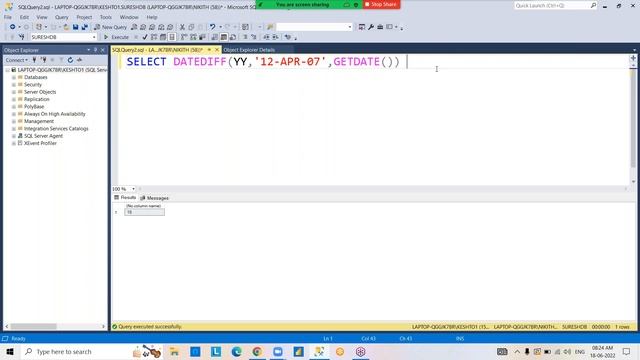Expand the SQL Server Agent node
Image resolution: width=640 pixels, height=360 pixels.
pos(14,136)
